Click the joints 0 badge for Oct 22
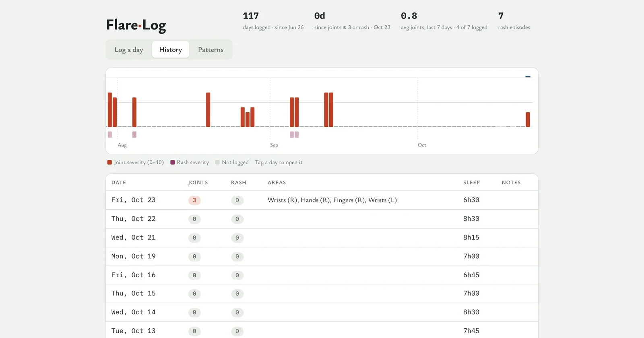The width and height of the screenshot is (644, 338). pyautogui.click(x=194, y=219)
